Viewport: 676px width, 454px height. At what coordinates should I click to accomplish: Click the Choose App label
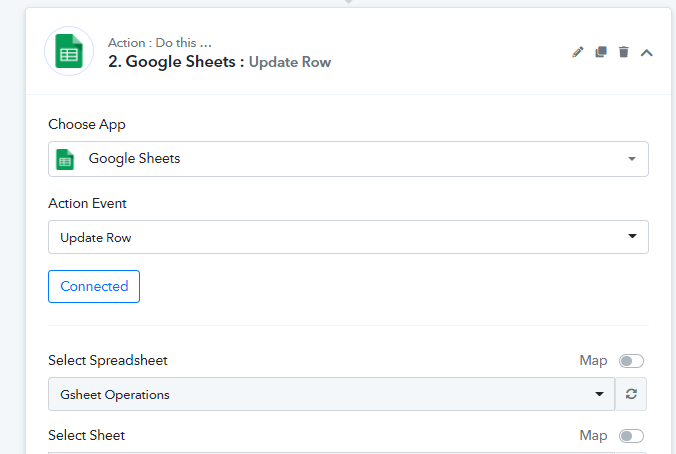[x=87, y=125]
